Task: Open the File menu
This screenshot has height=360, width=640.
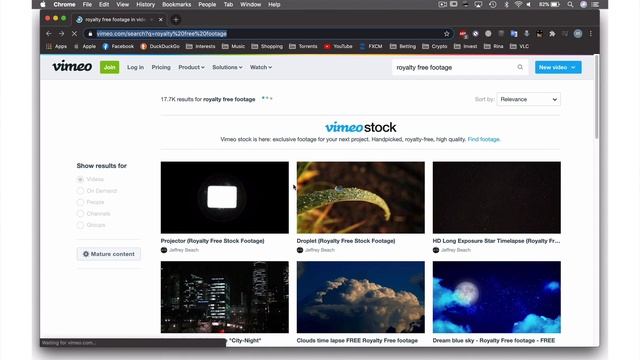Action: [87, 4]
